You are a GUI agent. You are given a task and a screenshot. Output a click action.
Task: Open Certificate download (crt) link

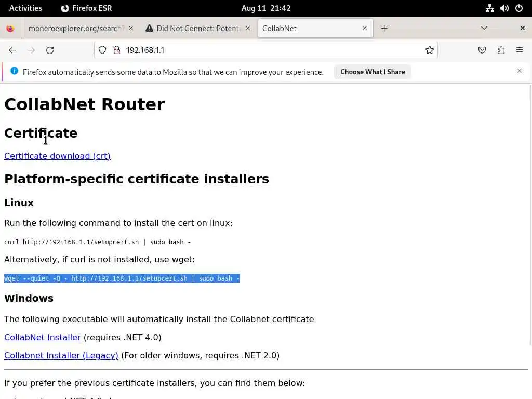57,156
